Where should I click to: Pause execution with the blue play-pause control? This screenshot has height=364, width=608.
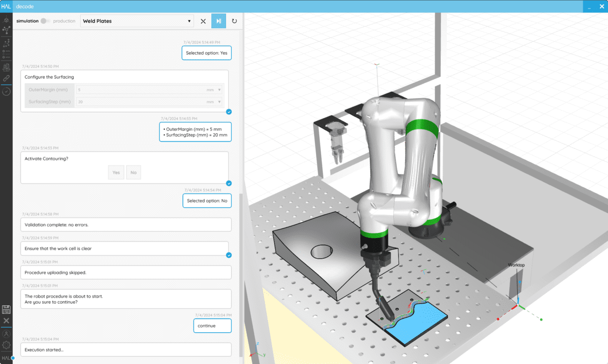(218, 21)
